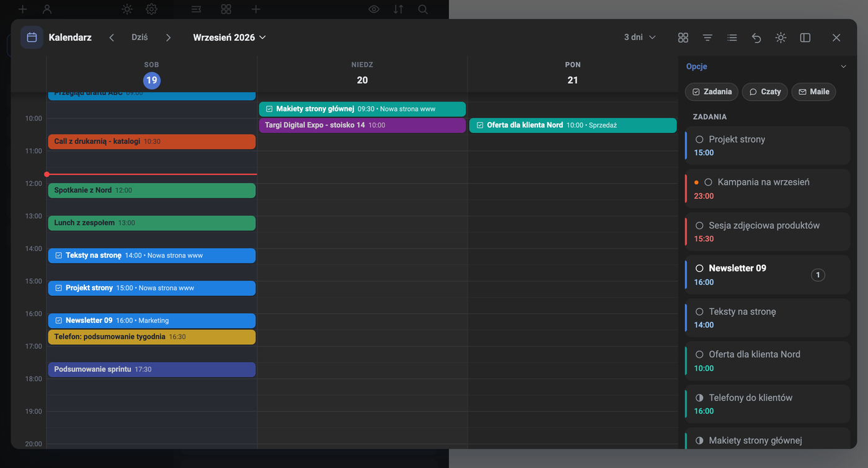Screen dimensions: 868x468
Task: Click the 12:00 hour label in time gutter
Action: 33,183
